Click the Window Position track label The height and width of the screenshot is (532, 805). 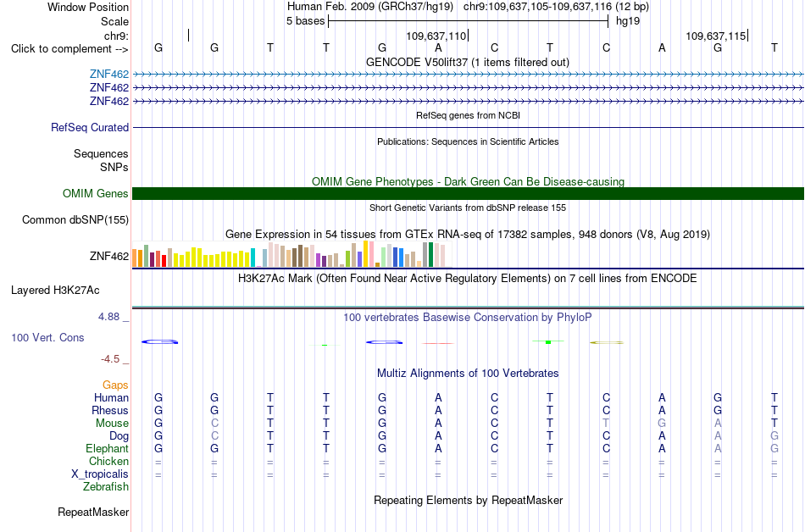pyautogui.click(x=88, y=7)
